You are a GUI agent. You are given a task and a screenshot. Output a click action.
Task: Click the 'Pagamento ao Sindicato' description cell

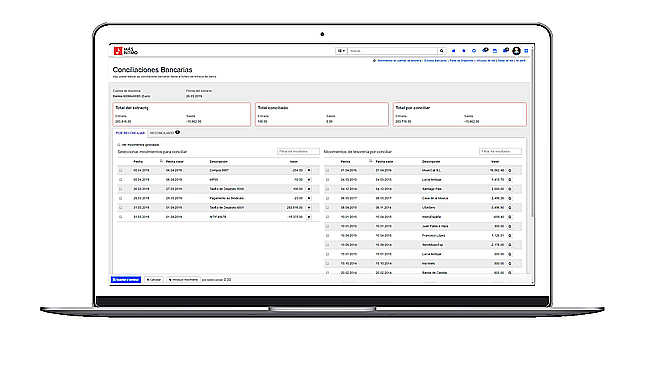(226, 198)
